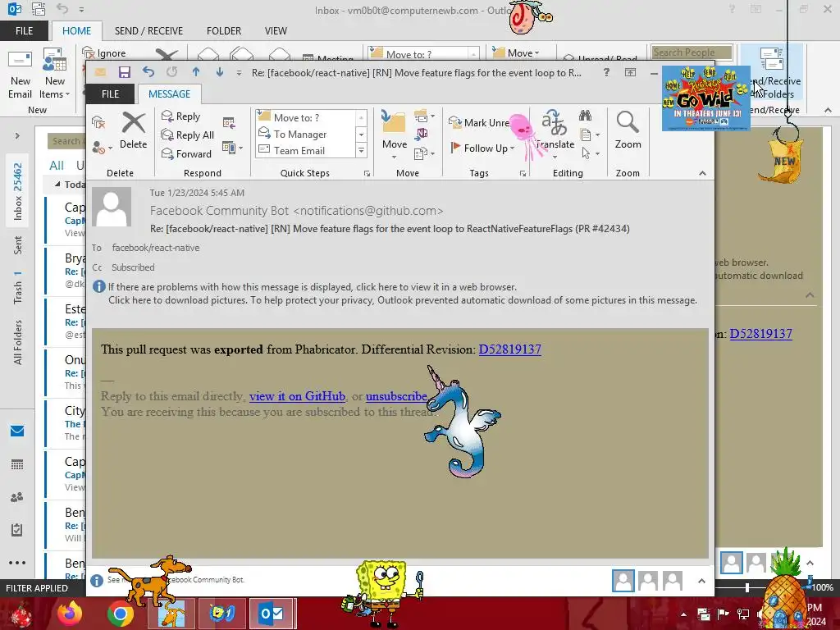This screenshot has width=840, height=630.
Task: Open the Rules dropdown in the Move group
Action: point(424,116)
